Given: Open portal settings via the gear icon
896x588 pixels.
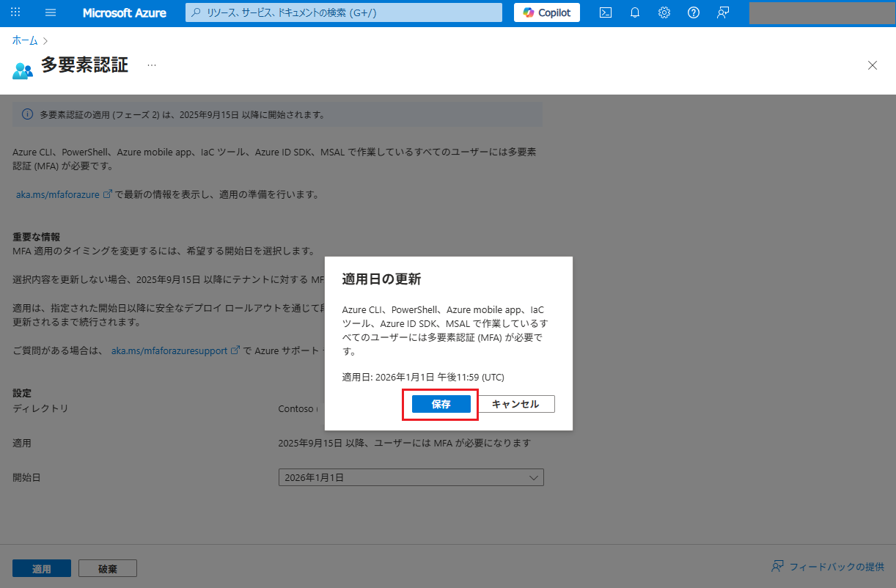Looking at the screenshot, I should click(664, 12).
